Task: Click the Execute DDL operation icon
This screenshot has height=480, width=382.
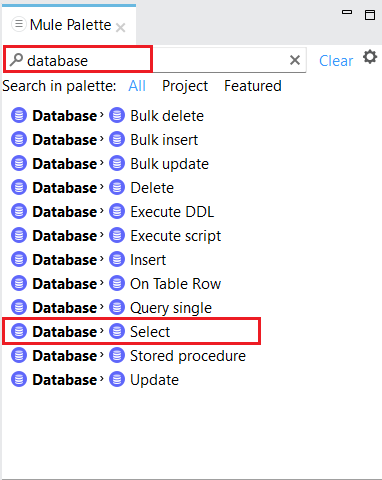Action: click(117, 211)
